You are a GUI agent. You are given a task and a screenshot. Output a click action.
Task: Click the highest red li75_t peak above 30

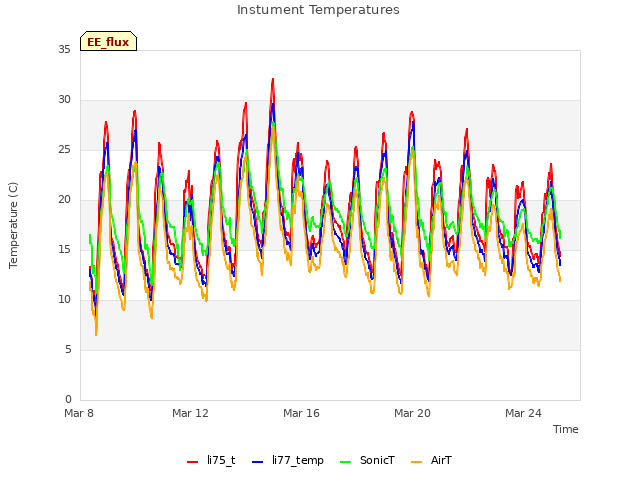273,80
